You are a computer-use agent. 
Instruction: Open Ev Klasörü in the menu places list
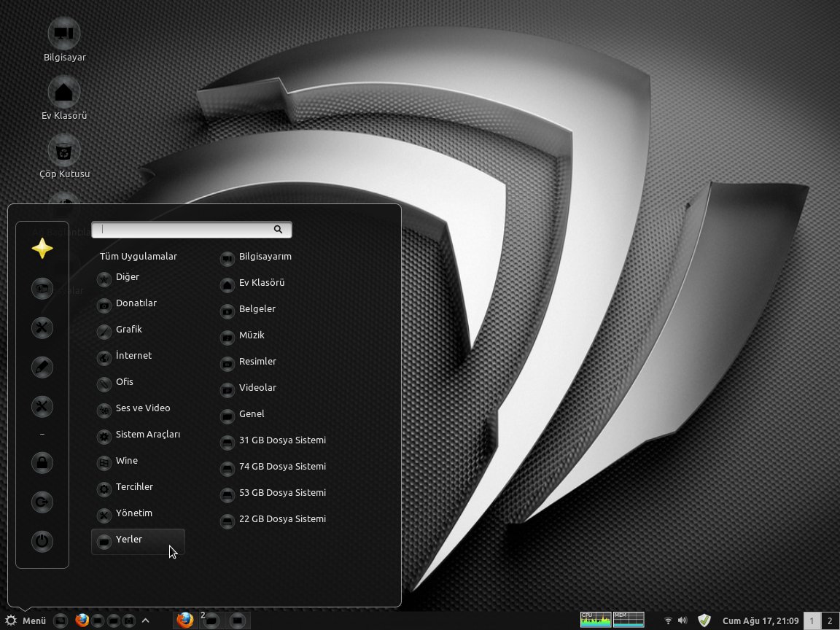click(252, 283)
